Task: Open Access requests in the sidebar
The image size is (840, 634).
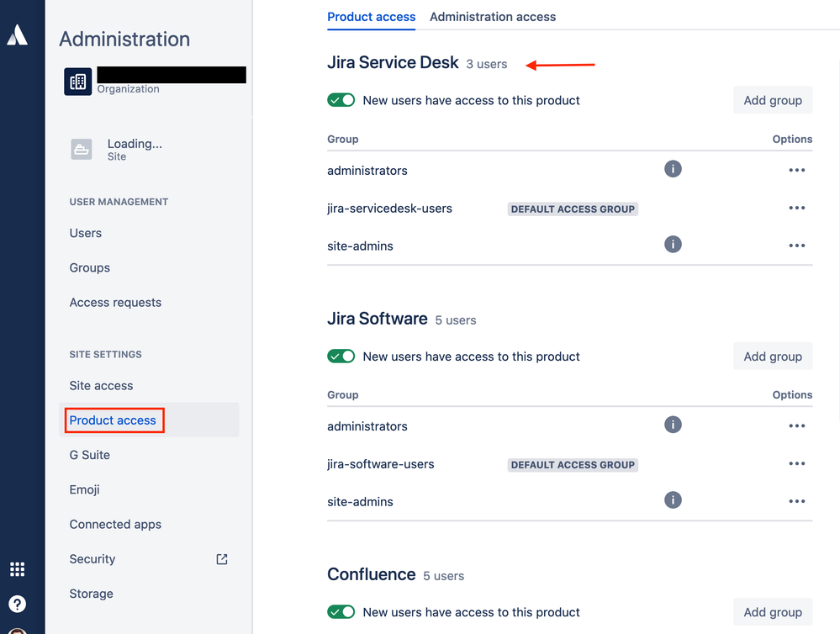Action: [115, 303]
